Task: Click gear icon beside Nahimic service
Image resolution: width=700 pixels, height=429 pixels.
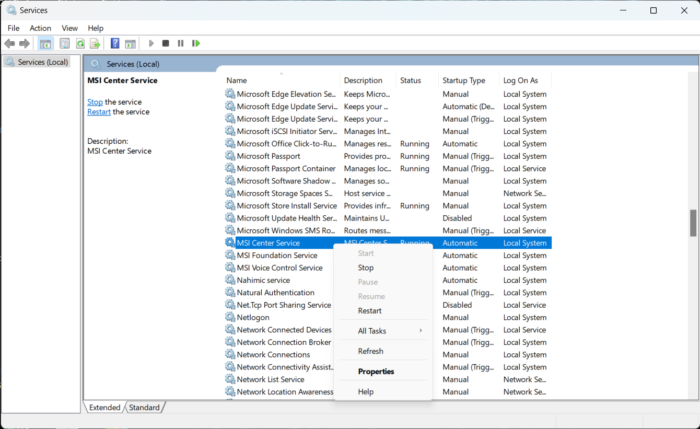Action: (x=230, y=280)
